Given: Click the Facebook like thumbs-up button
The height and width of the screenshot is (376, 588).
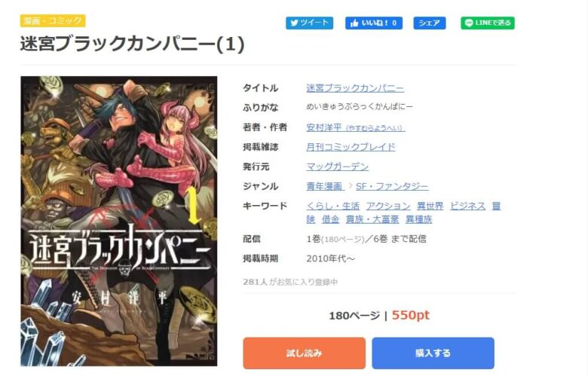Looking at the screenshot, I should pyautogui.click(x=374, y=23).
